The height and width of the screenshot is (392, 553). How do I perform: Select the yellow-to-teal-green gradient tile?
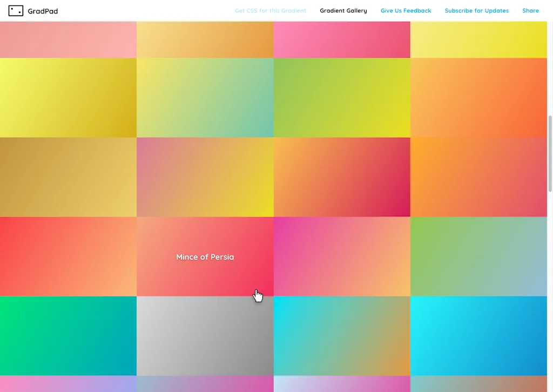click(x=205, y=98)
